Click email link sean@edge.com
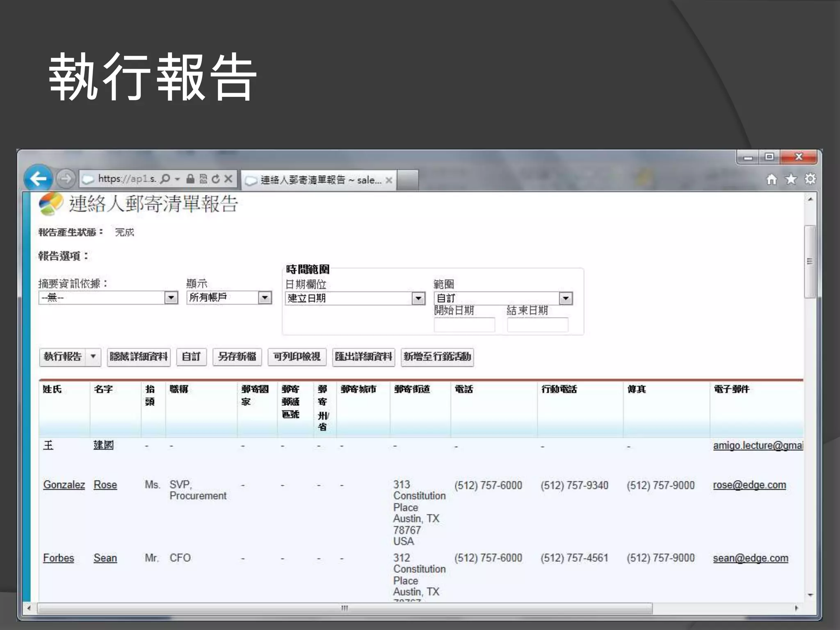Screen dimensions: 840x630 751,558
